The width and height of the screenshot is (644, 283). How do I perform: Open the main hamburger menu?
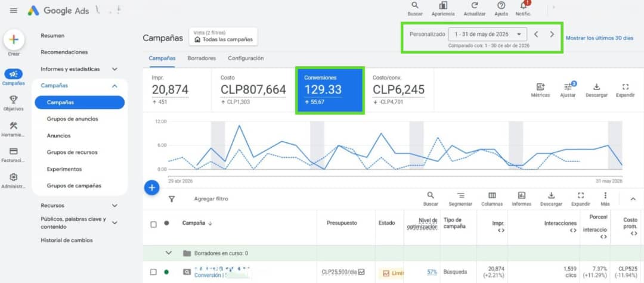(x=14, y=11)
